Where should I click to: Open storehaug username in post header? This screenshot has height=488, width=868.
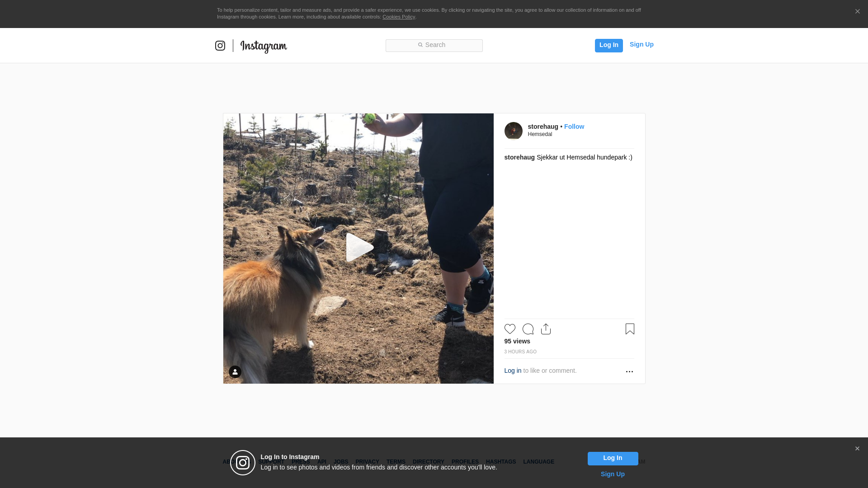(542, 127)
